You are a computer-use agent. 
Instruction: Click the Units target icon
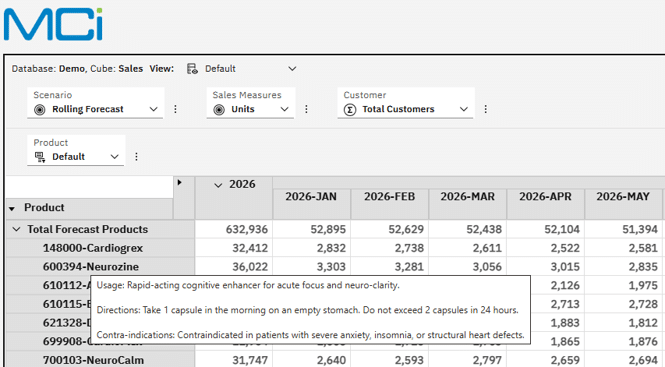[219, 110]
